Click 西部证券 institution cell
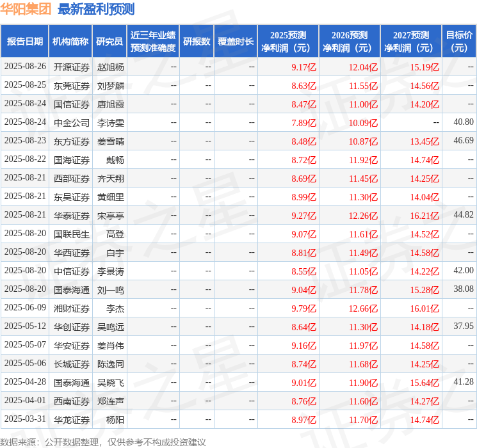 (x=72, y=179)
